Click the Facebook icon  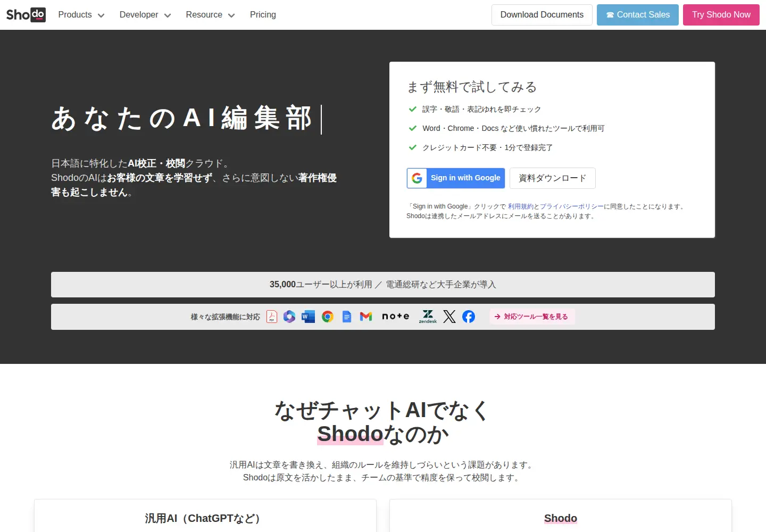[469, 317]
